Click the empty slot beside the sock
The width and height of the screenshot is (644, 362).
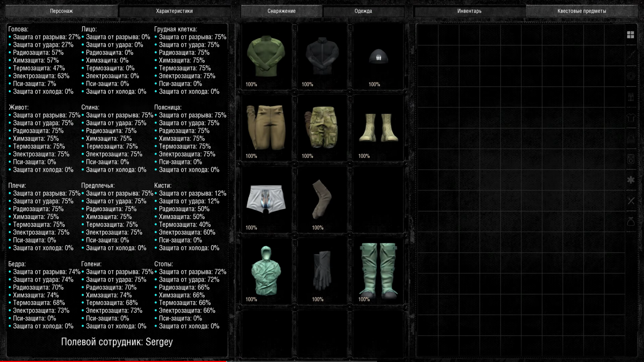coord(378,199)
